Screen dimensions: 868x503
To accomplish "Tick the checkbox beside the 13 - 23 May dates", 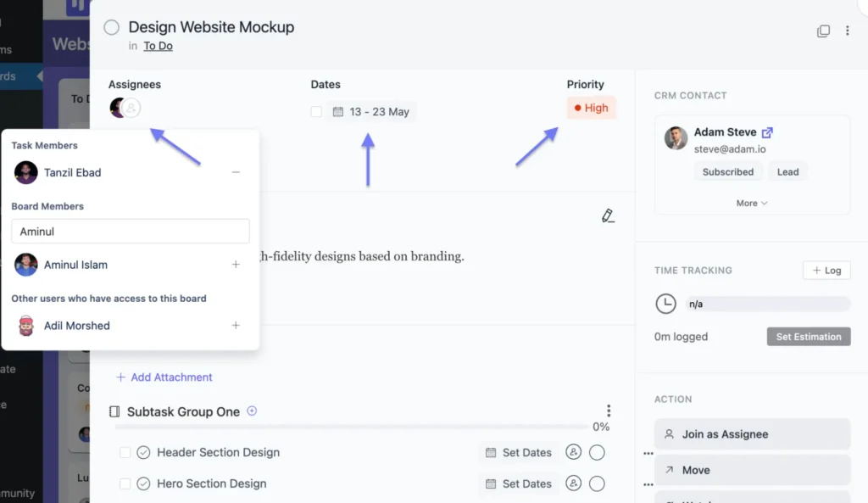I will pos(316,112).
